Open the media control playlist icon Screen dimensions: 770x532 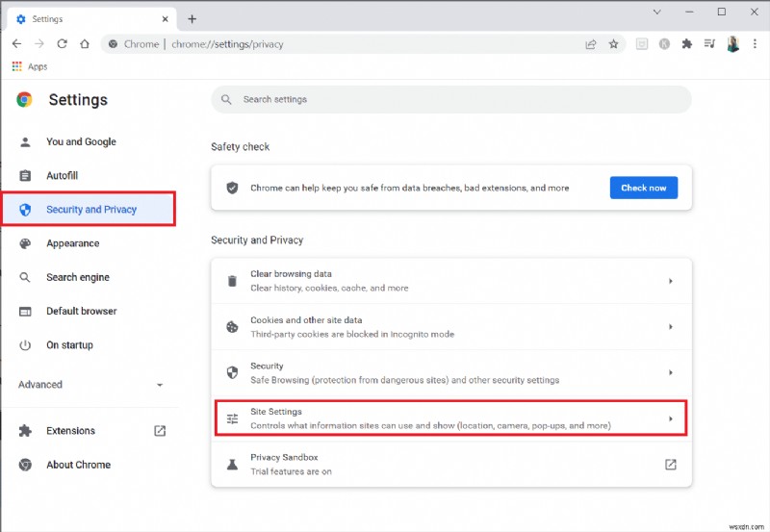pyautogui.click(x=709, y=44)
